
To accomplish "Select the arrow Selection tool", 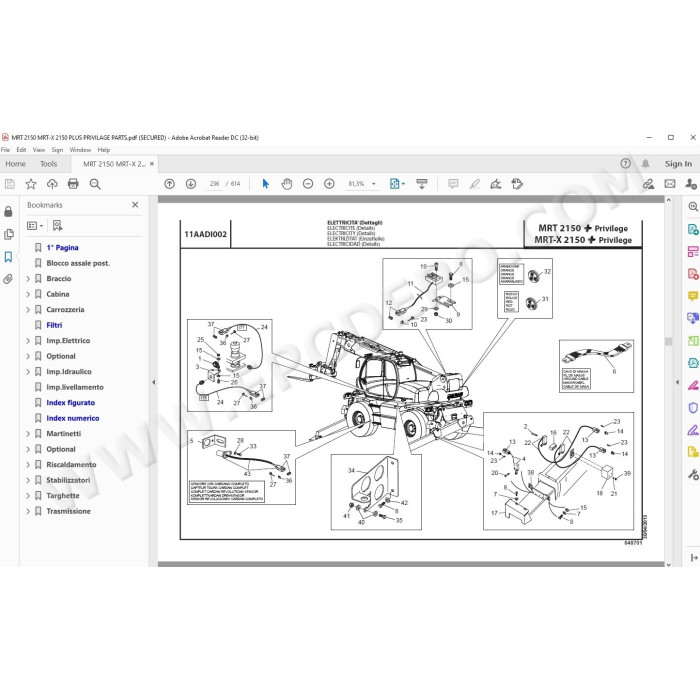I will (x=266, y=184).
